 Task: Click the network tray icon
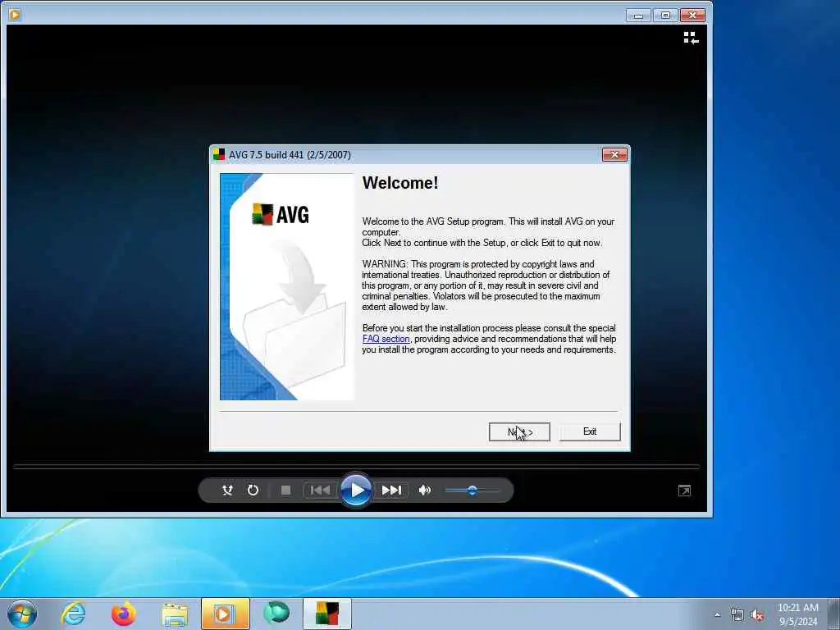click(x=737, y=615)
